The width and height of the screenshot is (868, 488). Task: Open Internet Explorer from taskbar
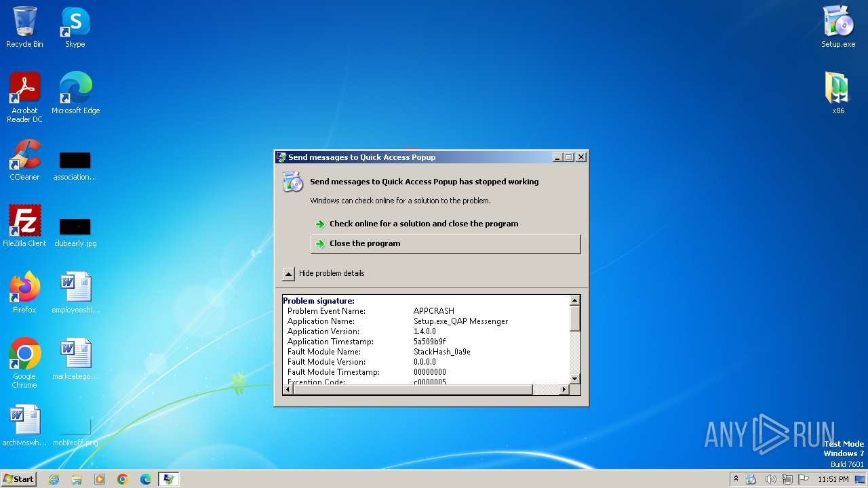pos(54,479)
